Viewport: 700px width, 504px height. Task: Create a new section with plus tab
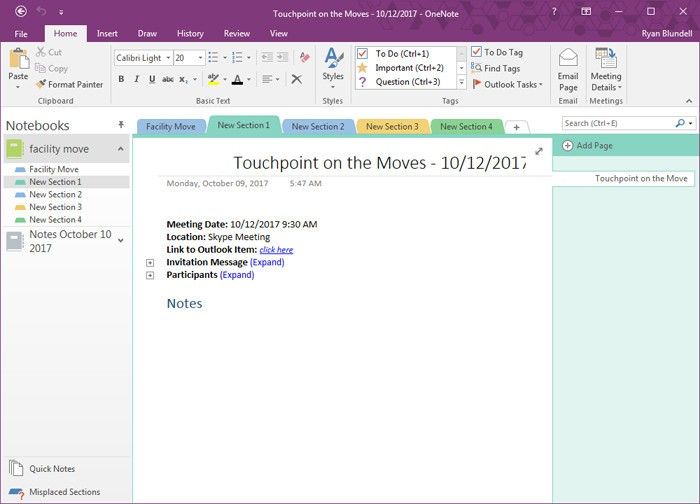tap(517, 127)
